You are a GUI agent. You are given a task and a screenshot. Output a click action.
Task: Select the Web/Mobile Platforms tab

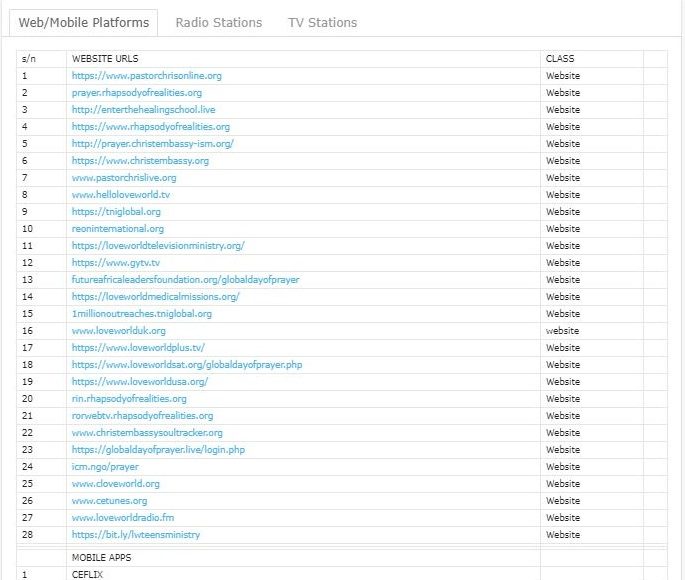(x=84, y=22)
